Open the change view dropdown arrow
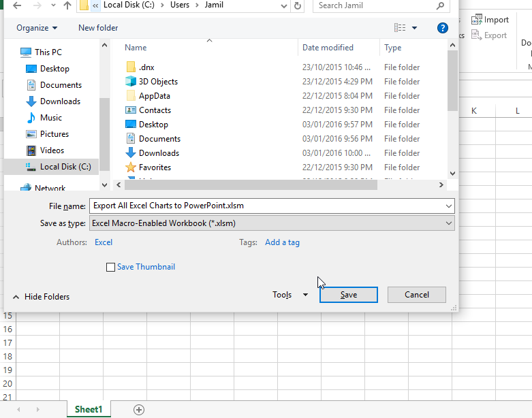 415,28
